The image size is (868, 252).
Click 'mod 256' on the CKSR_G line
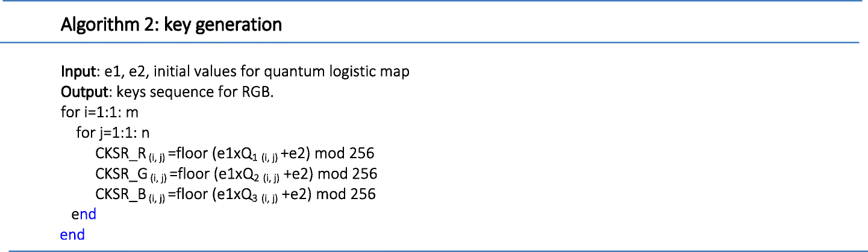coord(348,174)
